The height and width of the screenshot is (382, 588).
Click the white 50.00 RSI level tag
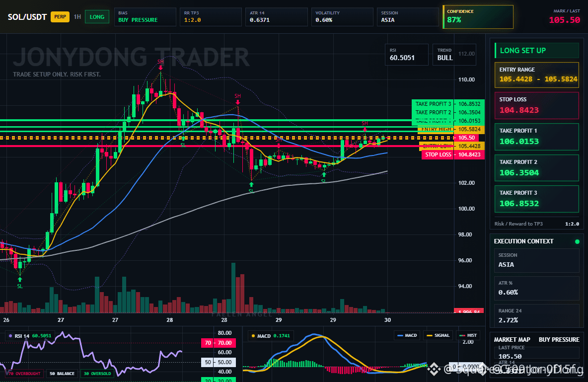point(219,362)
